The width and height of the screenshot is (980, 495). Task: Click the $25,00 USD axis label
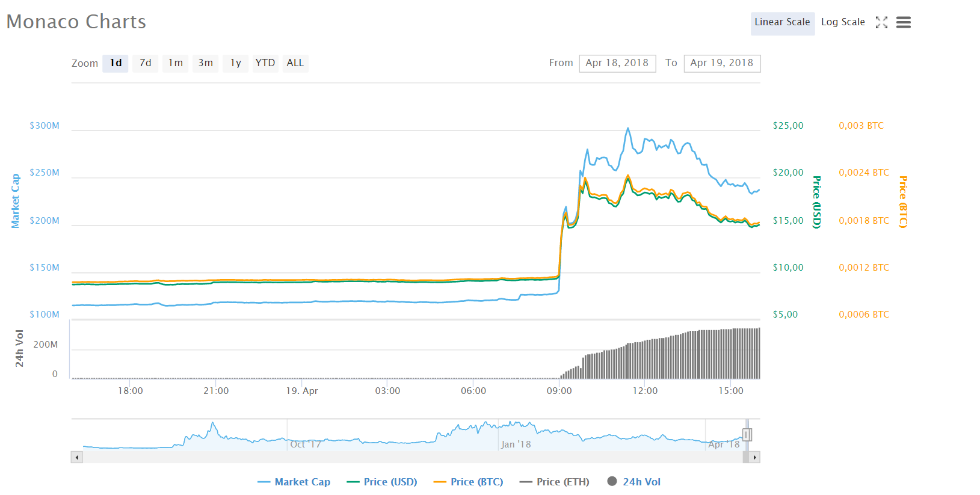[788, 126]
